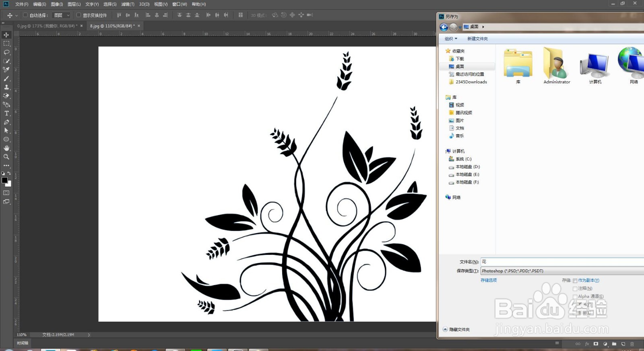Check the Alpha 通道(E) checkbox
Screen dimensions: 644x351
(575, 297)
